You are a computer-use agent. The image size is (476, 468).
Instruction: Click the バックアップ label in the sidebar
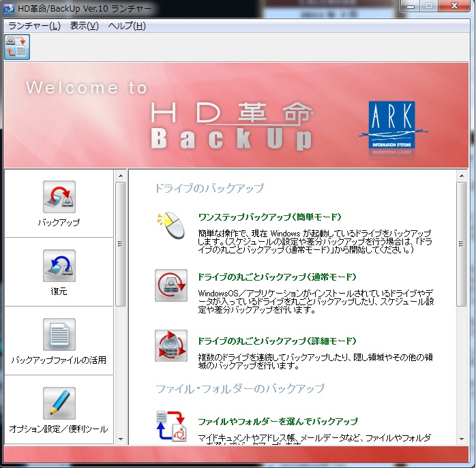(59, 222)
